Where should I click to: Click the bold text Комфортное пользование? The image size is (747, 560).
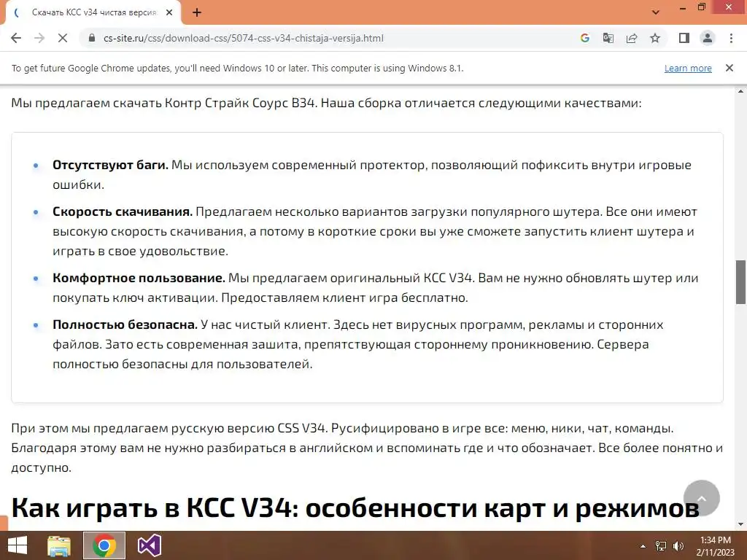click(x=139, y=278)
